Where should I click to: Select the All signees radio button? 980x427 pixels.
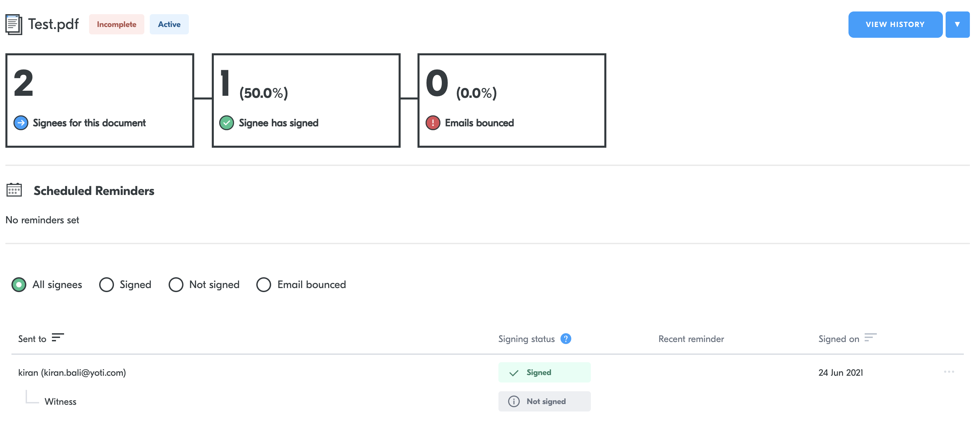tap(19, 285)
